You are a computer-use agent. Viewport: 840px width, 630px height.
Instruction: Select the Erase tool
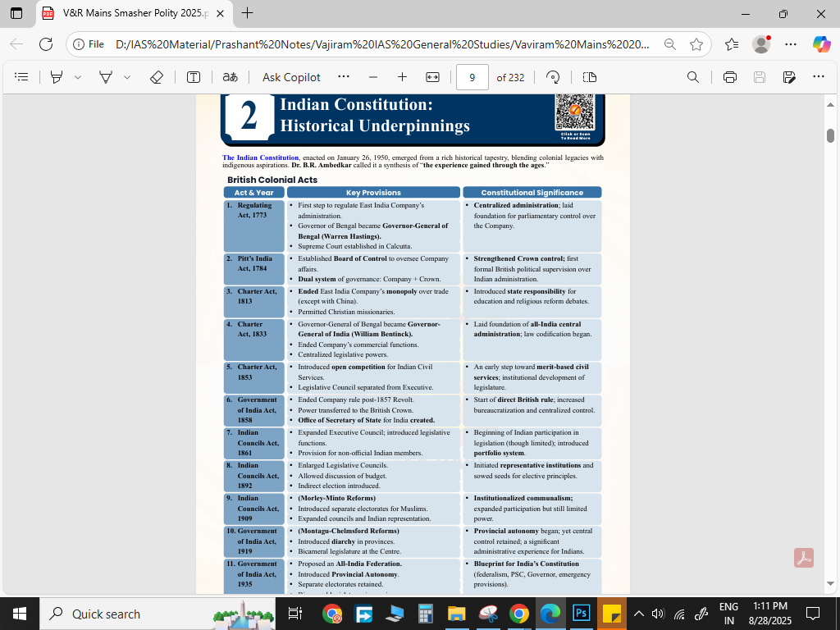pos(157,77)
